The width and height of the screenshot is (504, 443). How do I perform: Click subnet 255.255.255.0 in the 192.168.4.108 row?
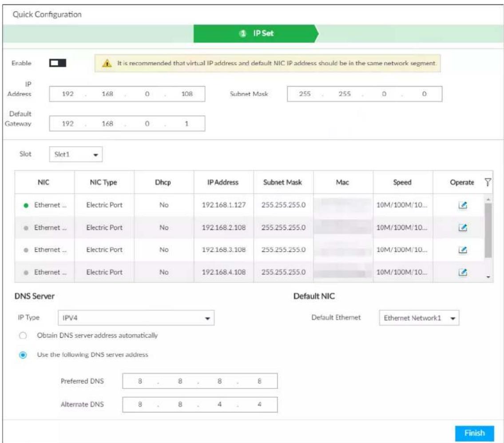click(x=283, y=272)
